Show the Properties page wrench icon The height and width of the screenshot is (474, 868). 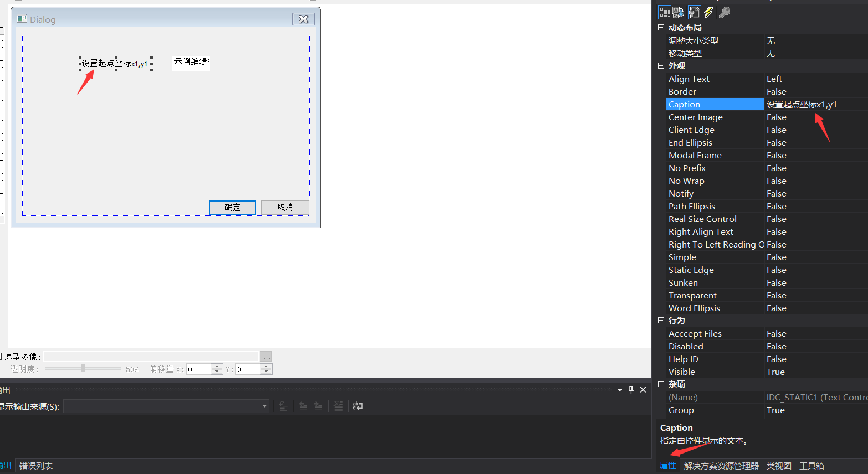point(694,12)
